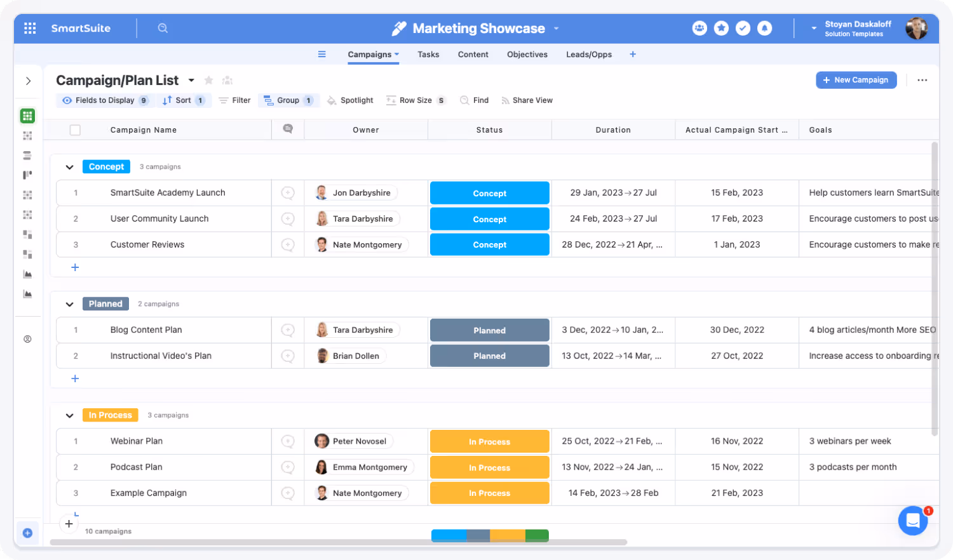Open the Marketing Showcase solution dropdown

(556, 28)
